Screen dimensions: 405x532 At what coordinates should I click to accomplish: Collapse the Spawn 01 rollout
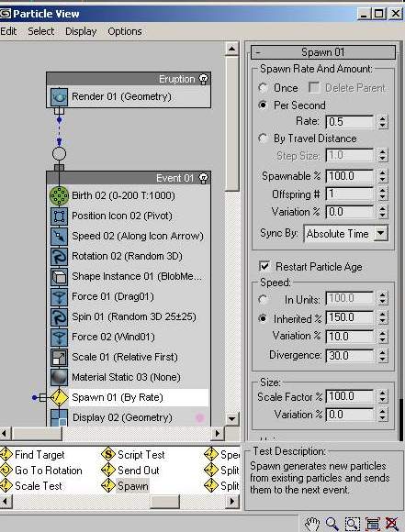coord(323,52)
